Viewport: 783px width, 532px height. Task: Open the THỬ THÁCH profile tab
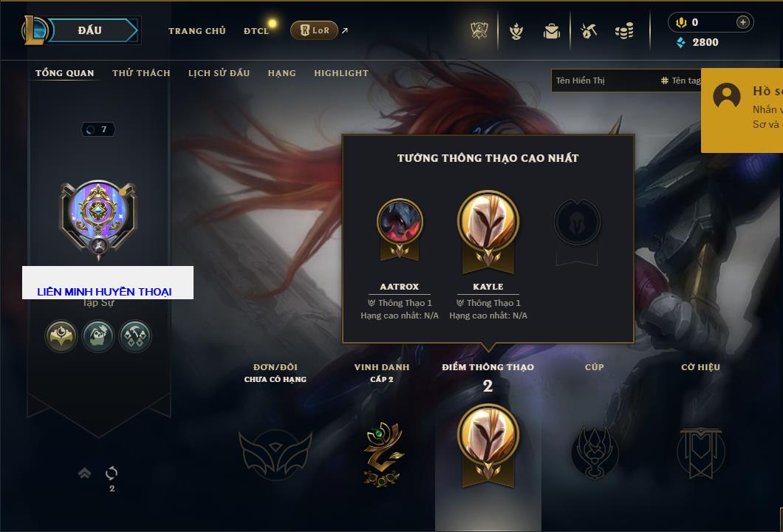(141, 73)
